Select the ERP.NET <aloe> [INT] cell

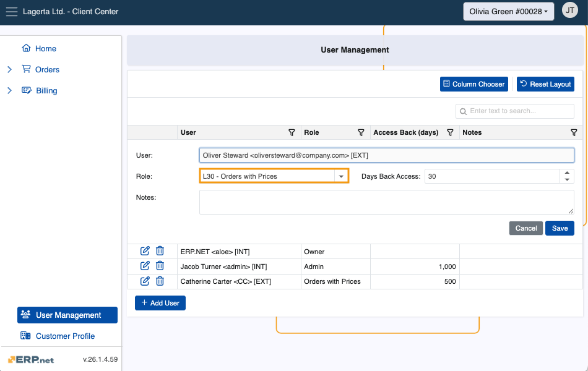tap(239, 252)
